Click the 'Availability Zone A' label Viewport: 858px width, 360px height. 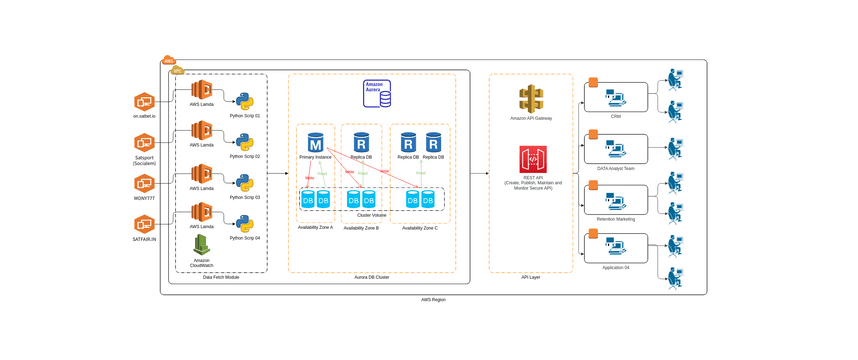(x=315, y=227)
